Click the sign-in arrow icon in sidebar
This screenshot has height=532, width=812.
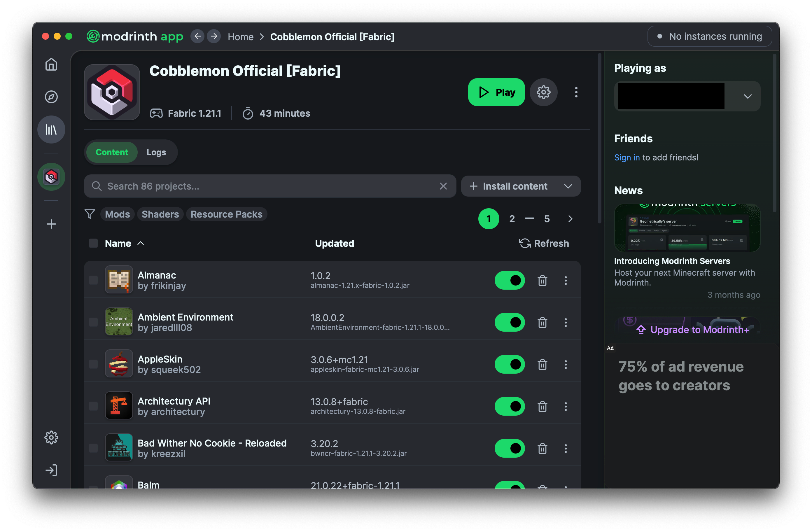point(51,470)
